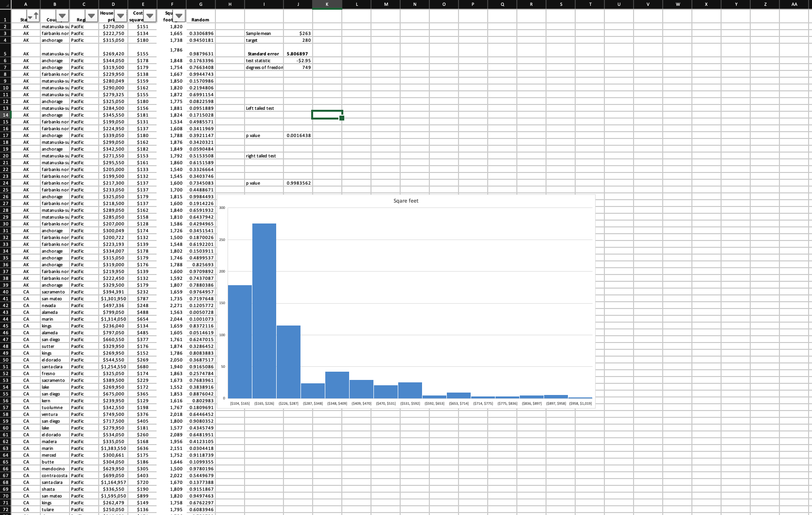The width and height of the screenshot is (812, 515).
Task: Click the ($226, $287] histogram bar
Action: point(288,362)
